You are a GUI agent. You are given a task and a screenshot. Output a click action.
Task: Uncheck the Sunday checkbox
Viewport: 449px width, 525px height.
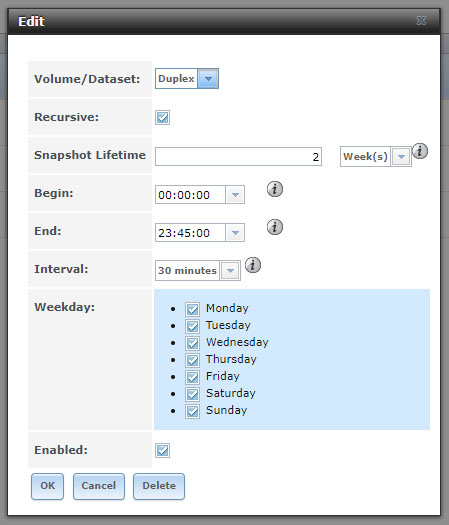[193, 411]
